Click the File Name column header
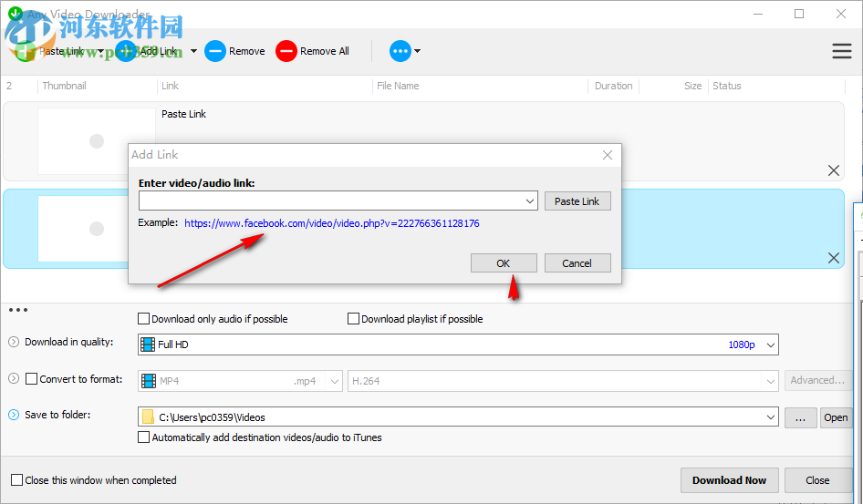 pyautogui.click(x=398, y=86)
